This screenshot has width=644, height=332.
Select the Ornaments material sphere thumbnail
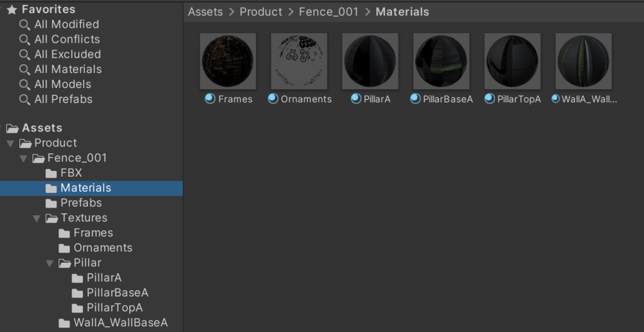tap(299, 61)
